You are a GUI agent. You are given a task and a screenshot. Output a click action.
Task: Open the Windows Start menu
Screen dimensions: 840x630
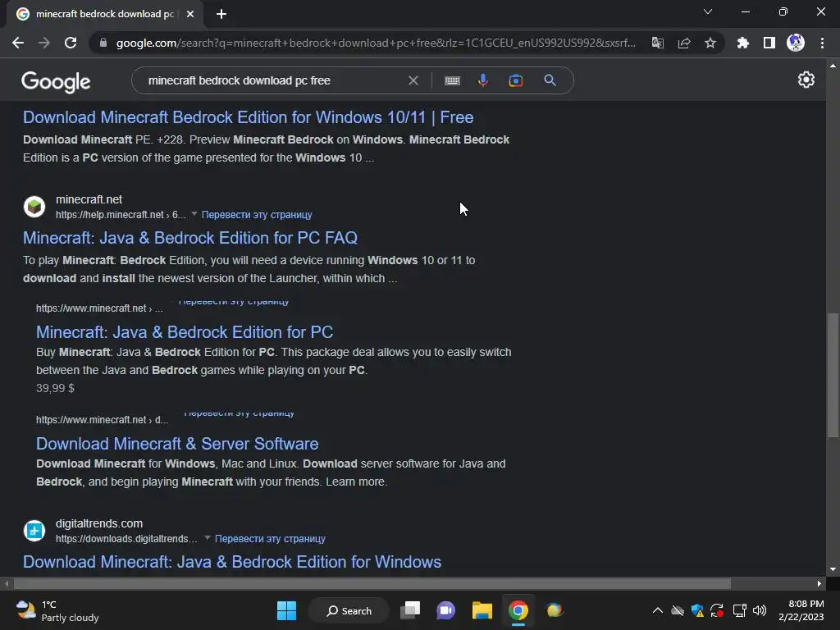click(286, 610)
